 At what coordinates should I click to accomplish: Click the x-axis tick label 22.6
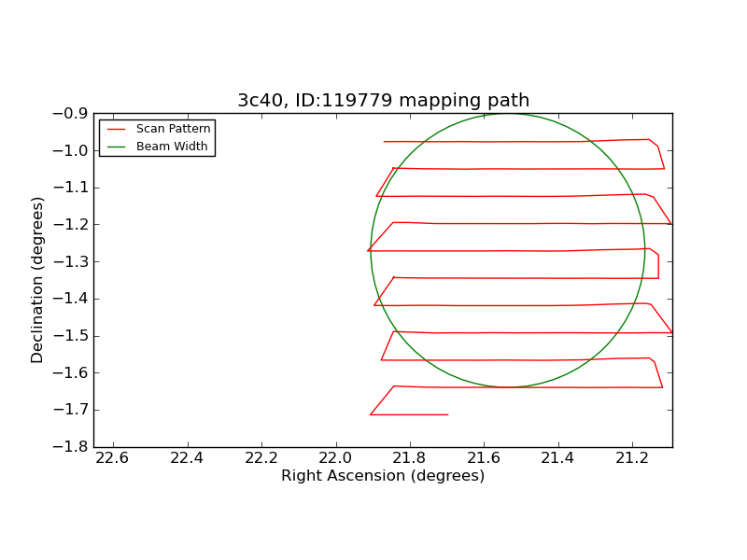pyautogui.click(x=112, y=458)
